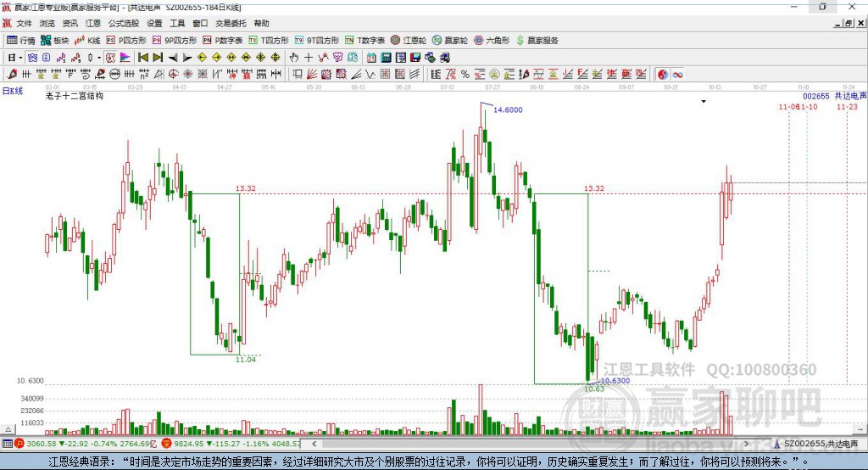
Task: Click the yellow diamond left-arrow icon
Action: pos(202,58)
